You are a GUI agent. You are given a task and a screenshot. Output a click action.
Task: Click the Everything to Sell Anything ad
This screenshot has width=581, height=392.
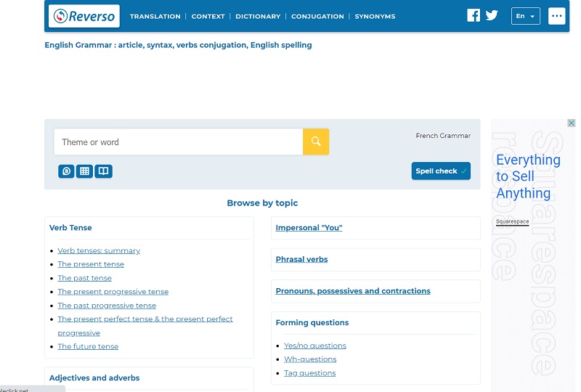coord(528,176)
